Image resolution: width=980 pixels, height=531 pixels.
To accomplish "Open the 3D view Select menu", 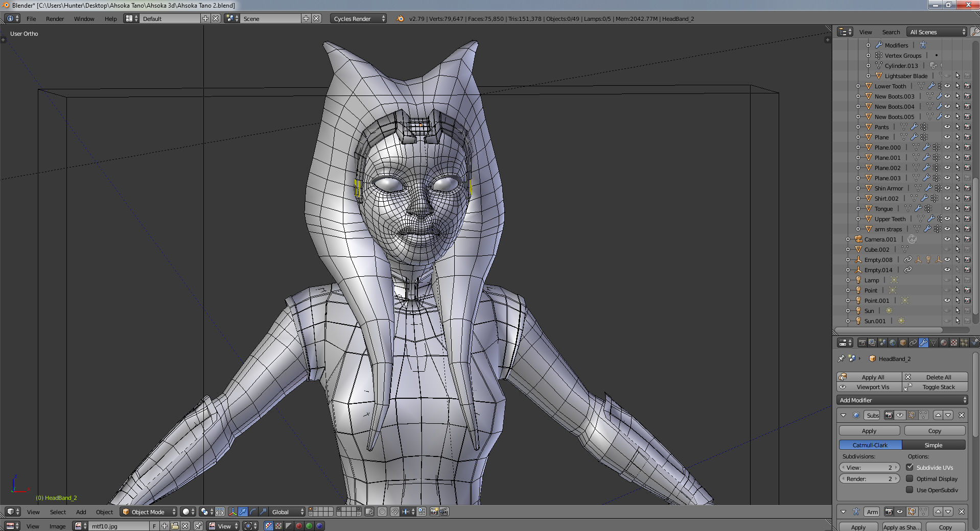I will 58,512.
